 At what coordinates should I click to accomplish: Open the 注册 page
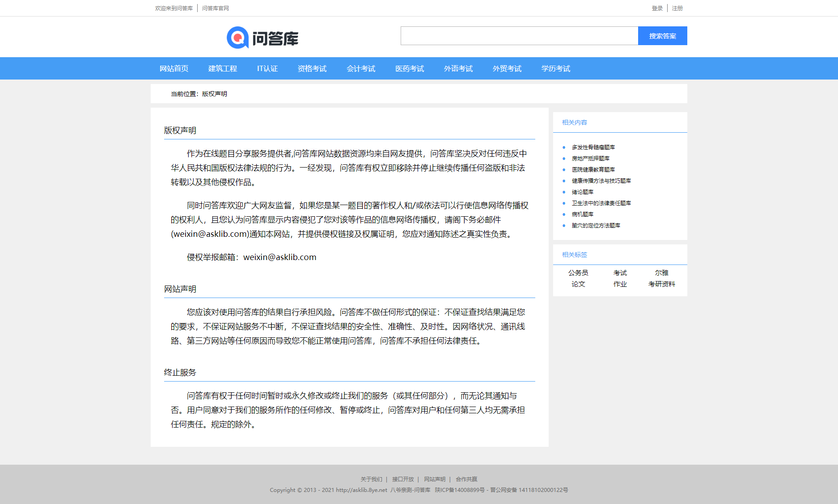(x=677, y=8)
